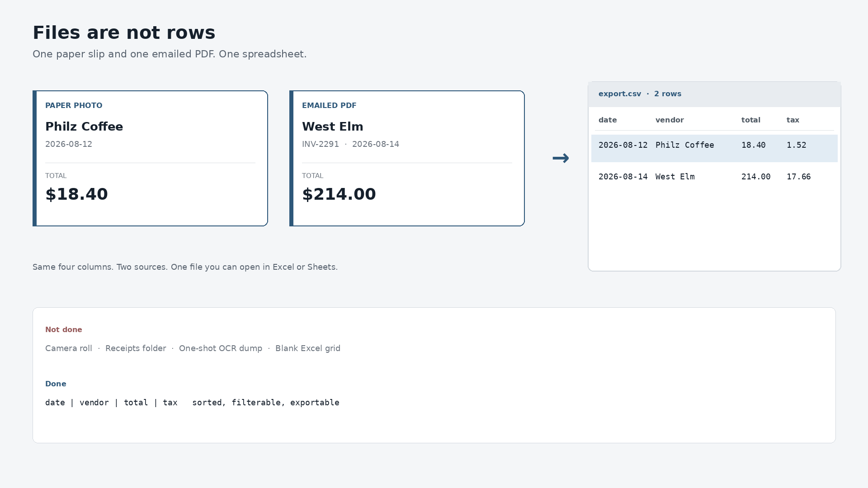Click the 'Files are not rows' heading
Image resolution: width=868 pixels, height=488 pixels.
coord(124,33)
